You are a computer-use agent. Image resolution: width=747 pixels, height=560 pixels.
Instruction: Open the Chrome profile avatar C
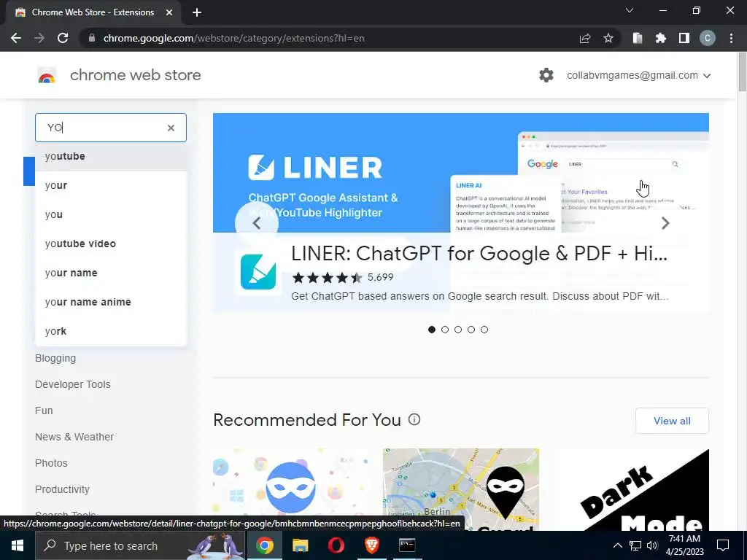tap(708, 38)
